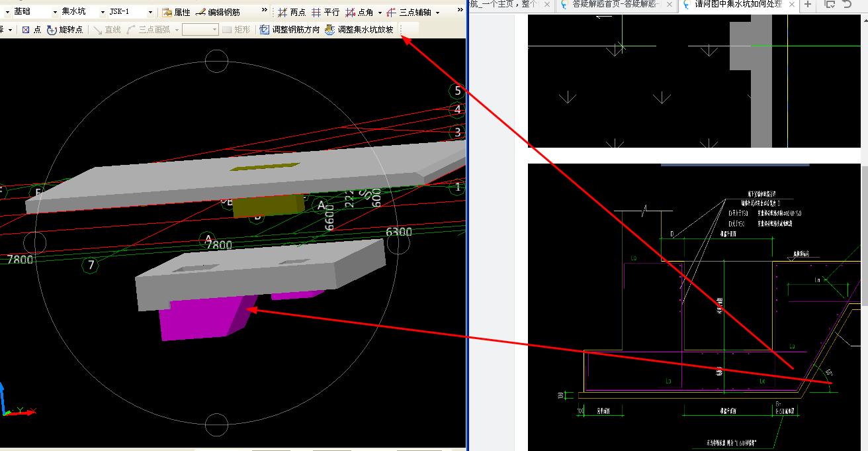This screenshot has width=868, height=451.
Task: Click the 三点画弧 three-point arc tool
Action: [x=148, y=30]
